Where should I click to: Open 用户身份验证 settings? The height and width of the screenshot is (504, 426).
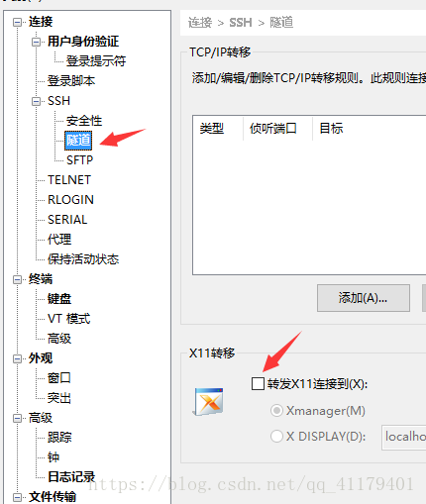coord(83,42)
